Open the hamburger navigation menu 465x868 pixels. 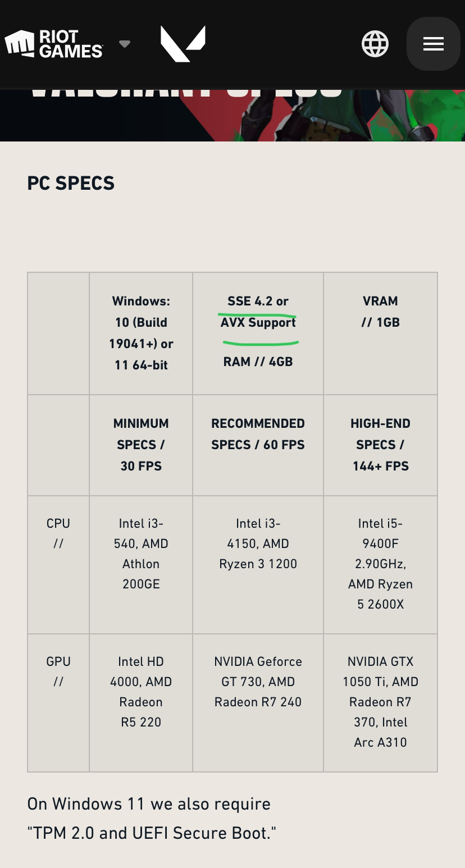coord(433,44)
